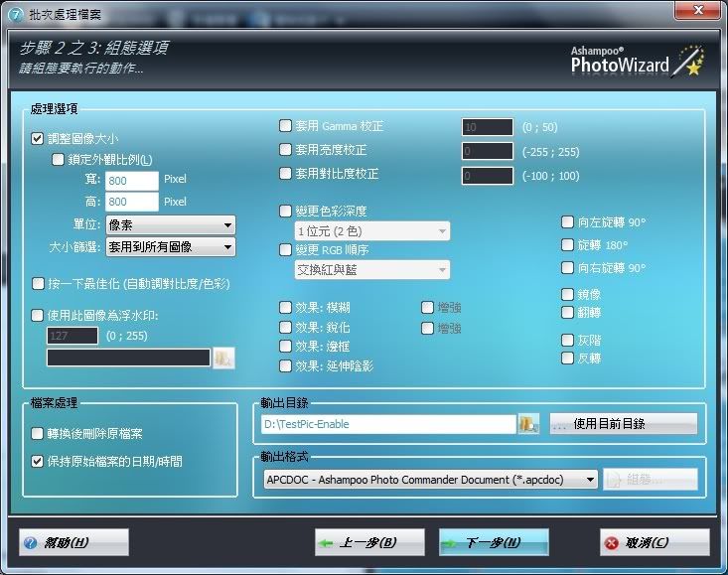728x575 pixels.
Task: Check the 反轉 invert option
Action: (x=567, y=358)
